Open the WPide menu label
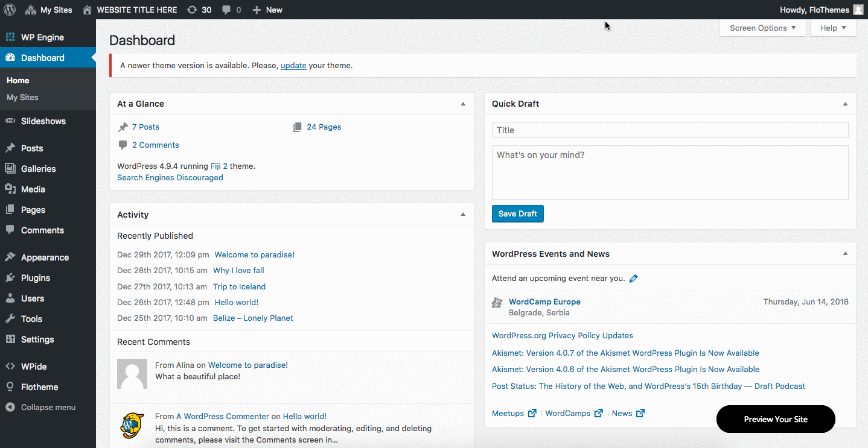Screen dimensions: 868x448 pyautogui.click(x=34, y=367)
